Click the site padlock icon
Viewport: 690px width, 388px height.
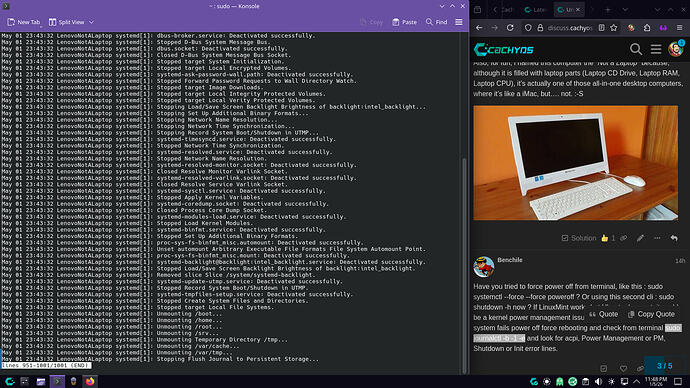(540, 28)
